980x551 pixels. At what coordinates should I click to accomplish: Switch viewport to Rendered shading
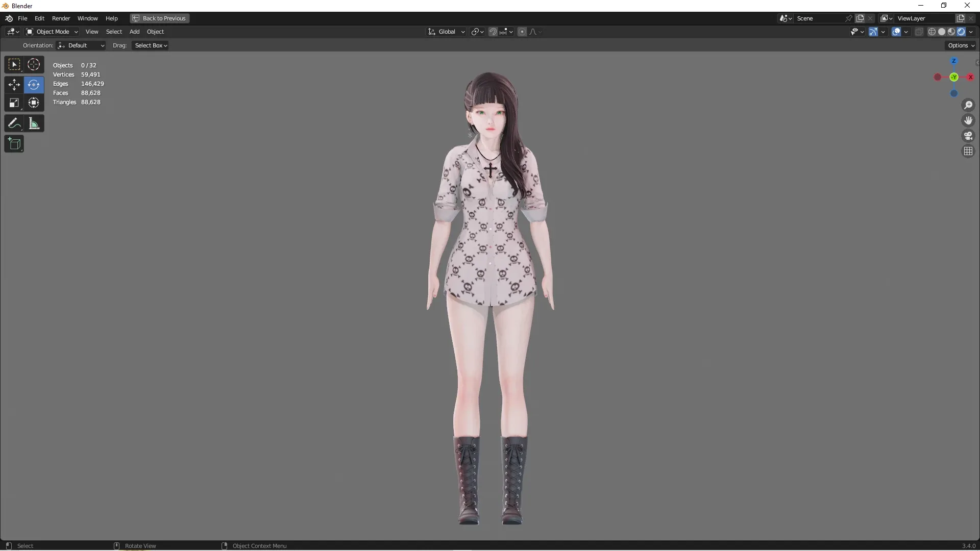coord(962,31)
